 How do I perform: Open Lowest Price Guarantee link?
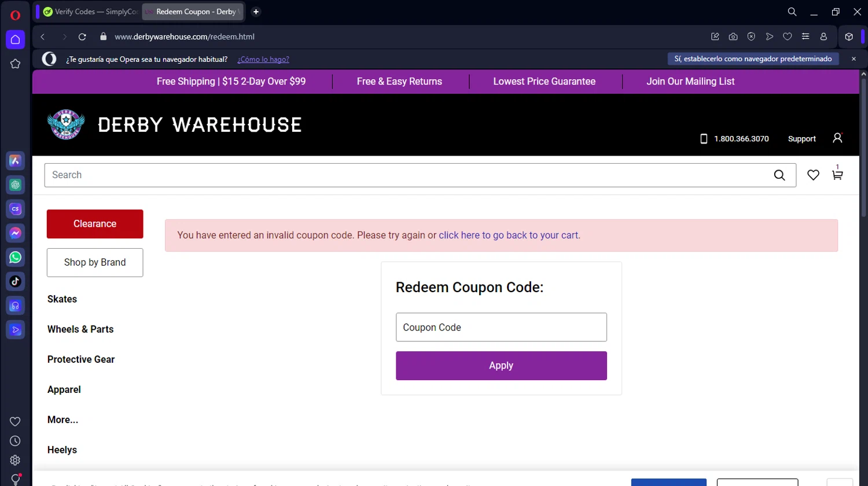coord(544,82)
